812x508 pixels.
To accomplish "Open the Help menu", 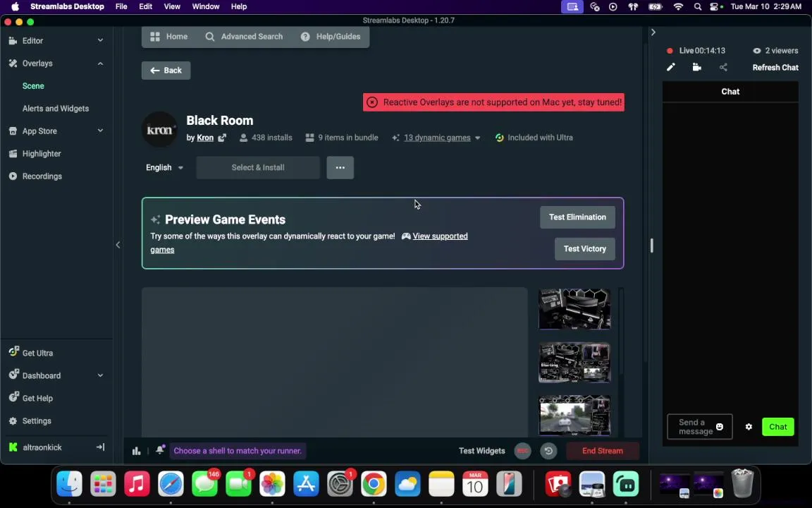I will [x=239, y=7].
